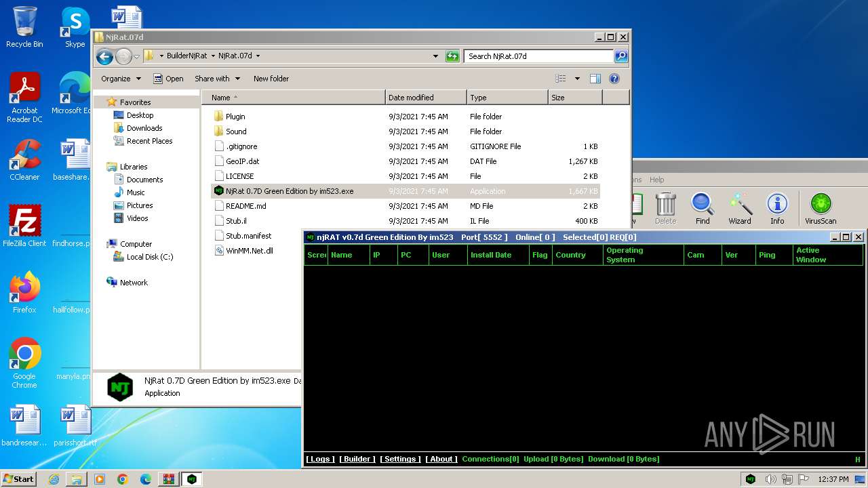
Task: Sort files by Type column
Action: point(507,98)
